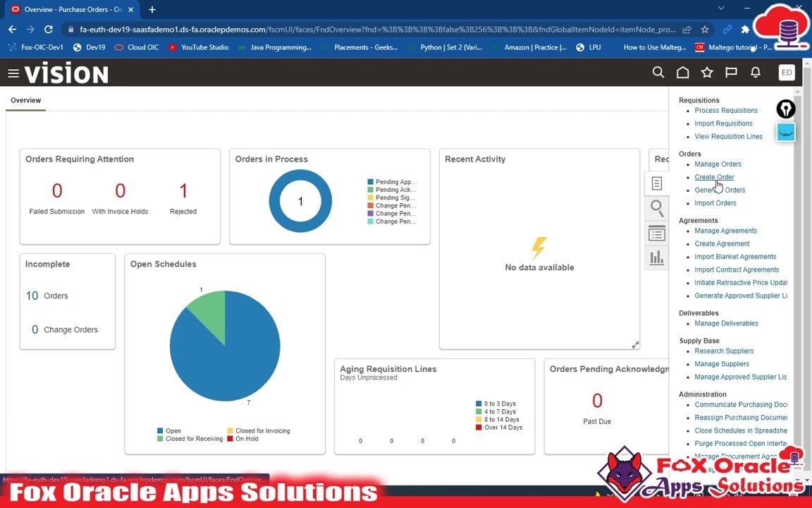
Task: Click the browser address bar URL
Action: pos(378,30)
